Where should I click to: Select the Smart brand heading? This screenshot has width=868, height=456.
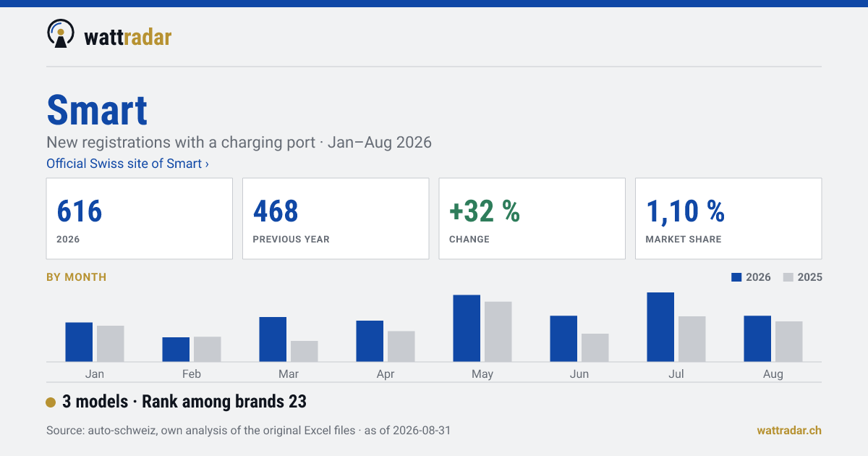point(97,110)
